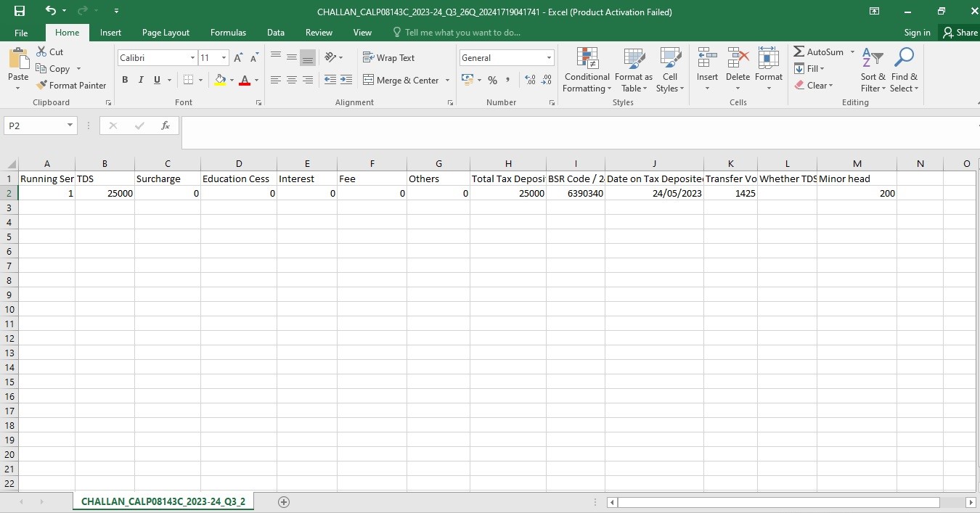Image resolution: width=980 pixels, height=513 pixels.
Task: Open the Calibri font name dropdown
Action: click(x=192, y=58)
